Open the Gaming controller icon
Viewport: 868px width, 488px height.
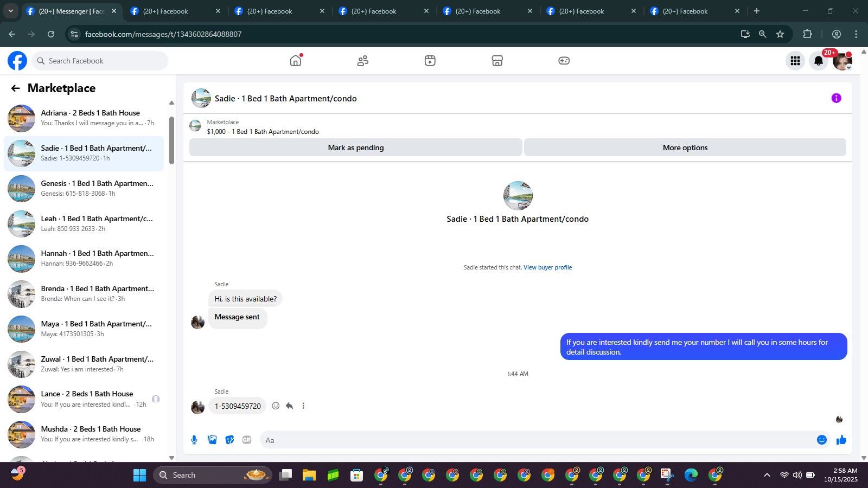click(564, 61)
